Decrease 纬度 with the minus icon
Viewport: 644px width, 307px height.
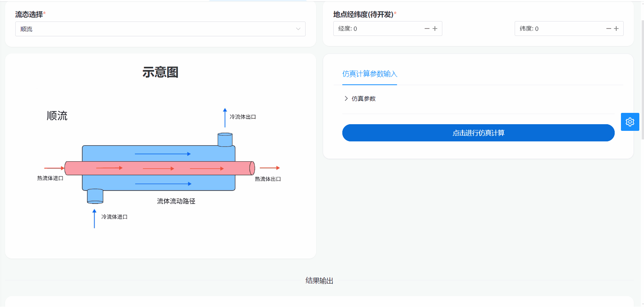tap(608, 29)
